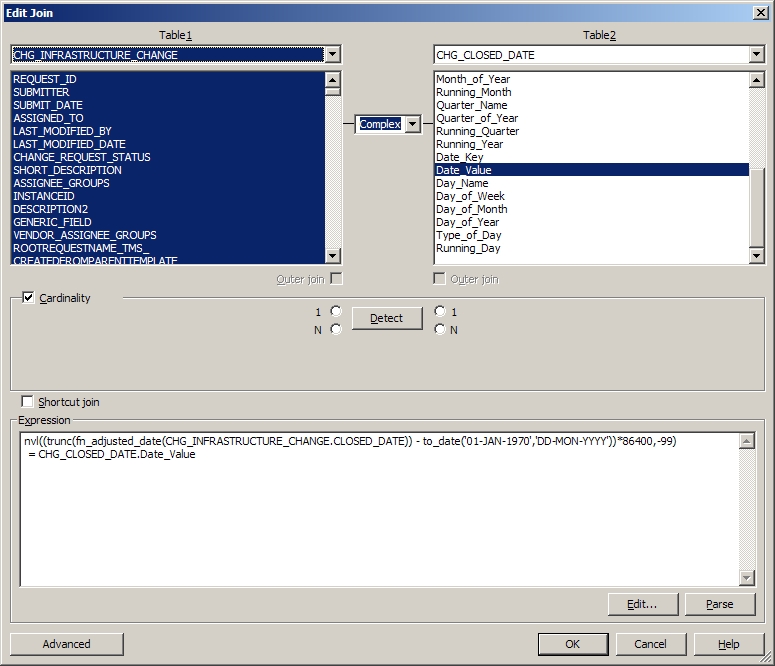Expand the Complex join operator dropdown

coord(413,124)
